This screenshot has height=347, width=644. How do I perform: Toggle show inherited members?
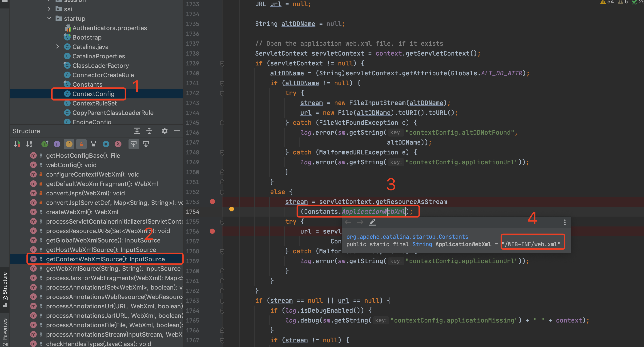[x=45, y=144]
